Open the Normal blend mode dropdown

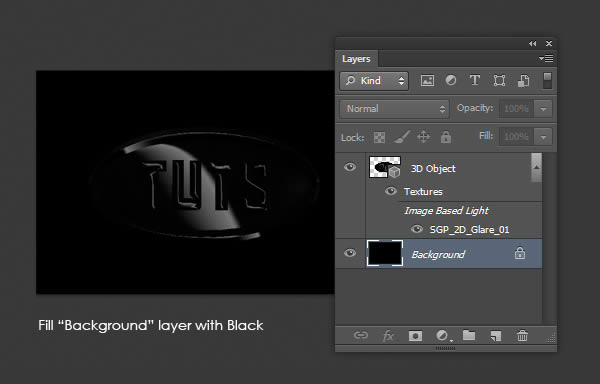pyautogui.click(x=394, y=109)
